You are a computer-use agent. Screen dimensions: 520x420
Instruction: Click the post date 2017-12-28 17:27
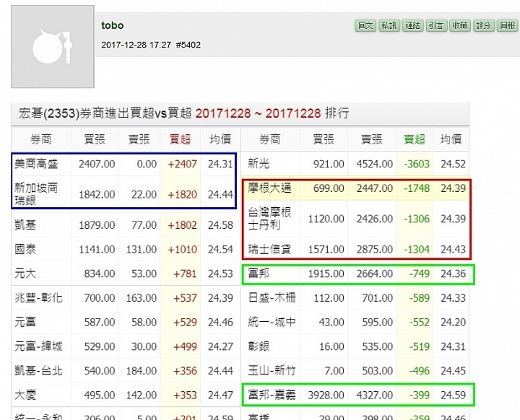tap(136, 45)
